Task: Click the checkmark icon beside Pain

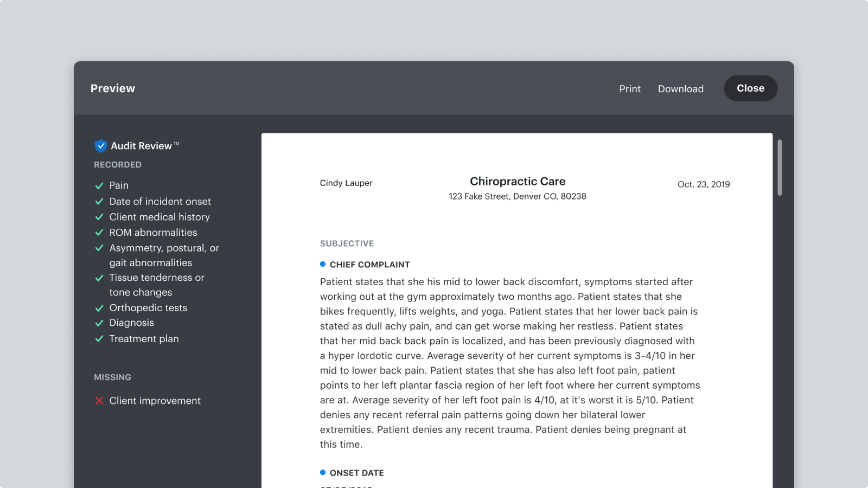Action: (x=99, y=185)
